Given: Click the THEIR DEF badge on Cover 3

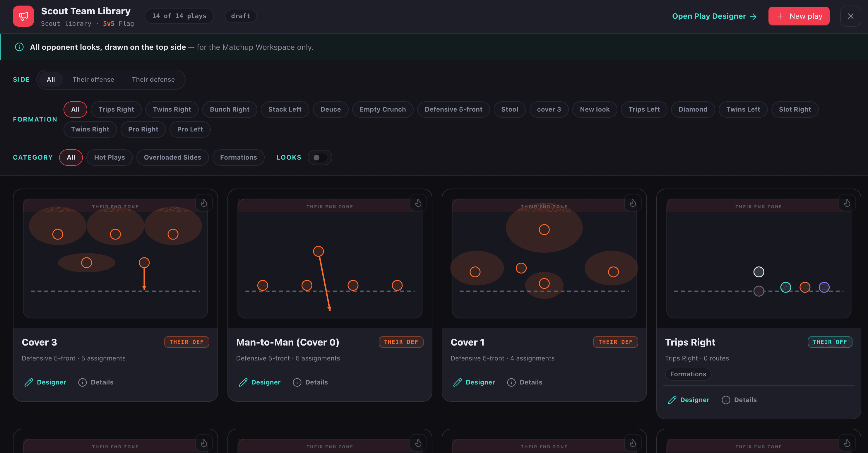Looking at the screenshot, I should (187, 342).
